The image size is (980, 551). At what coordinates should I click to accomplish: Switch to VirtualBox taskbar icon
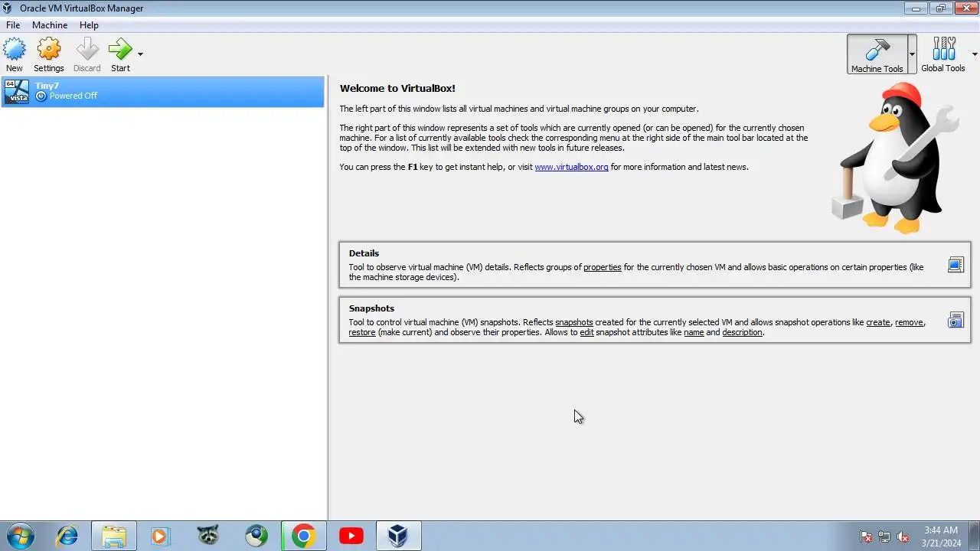click(397, 536)
